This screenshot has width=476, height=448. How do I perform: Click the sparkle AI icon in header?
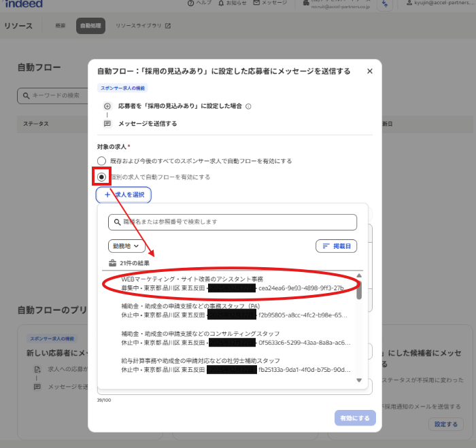pos(386,4)
